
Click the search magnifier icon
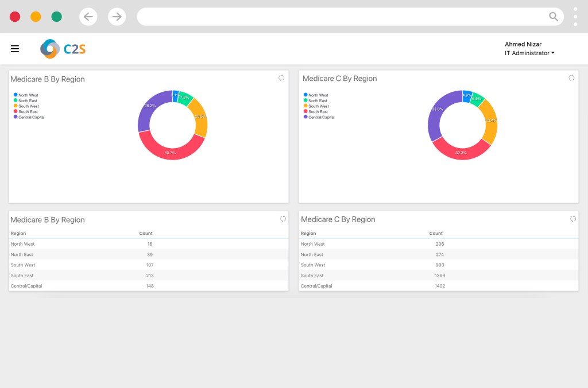[x=554, y=17]
